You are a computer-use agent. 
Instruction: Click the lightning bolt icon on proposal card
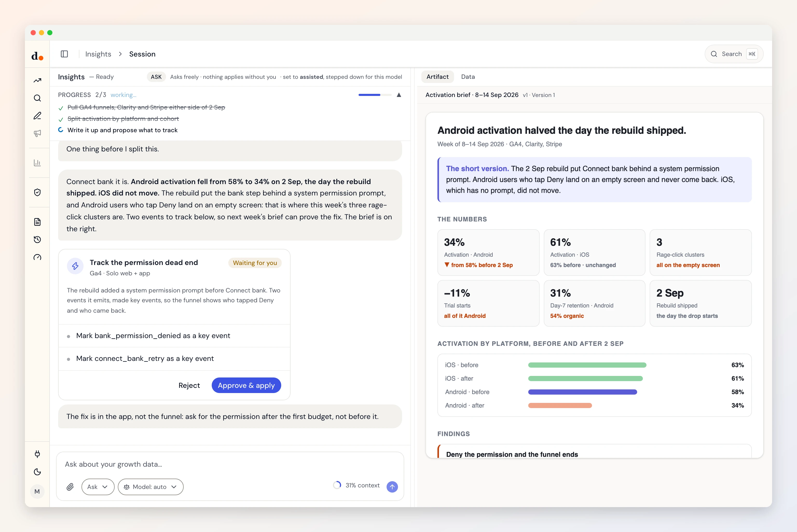point(75,266)
